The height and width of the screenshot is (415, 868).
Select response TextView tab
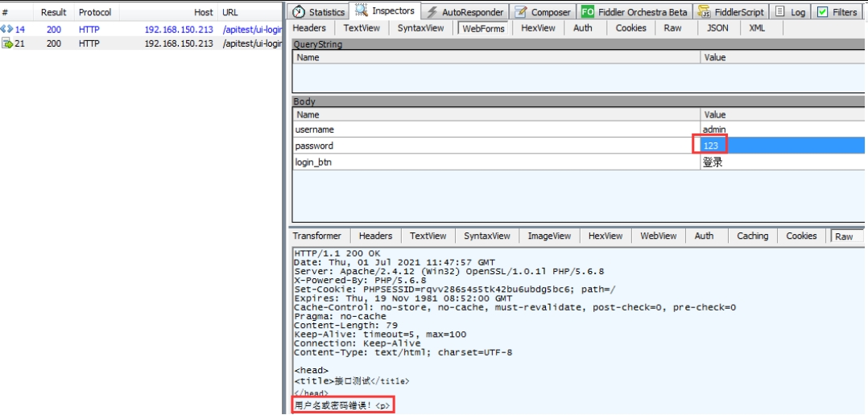pyautogui.click(x=428, y=236)
